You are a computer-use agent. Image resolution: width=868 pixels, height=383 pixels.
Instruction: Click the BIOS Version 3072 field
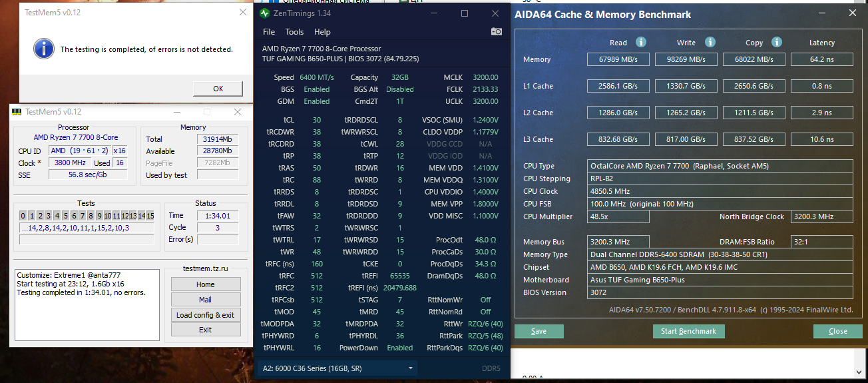pos(721,292)
